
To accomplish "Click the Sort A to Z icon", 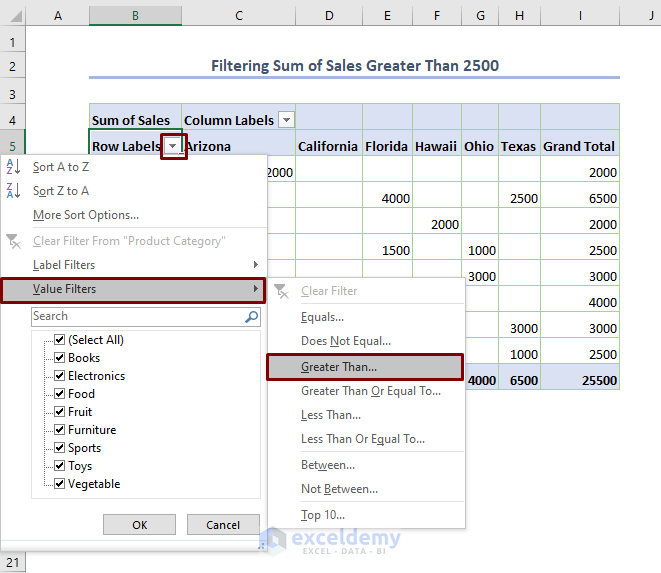I will coord(13,167).
